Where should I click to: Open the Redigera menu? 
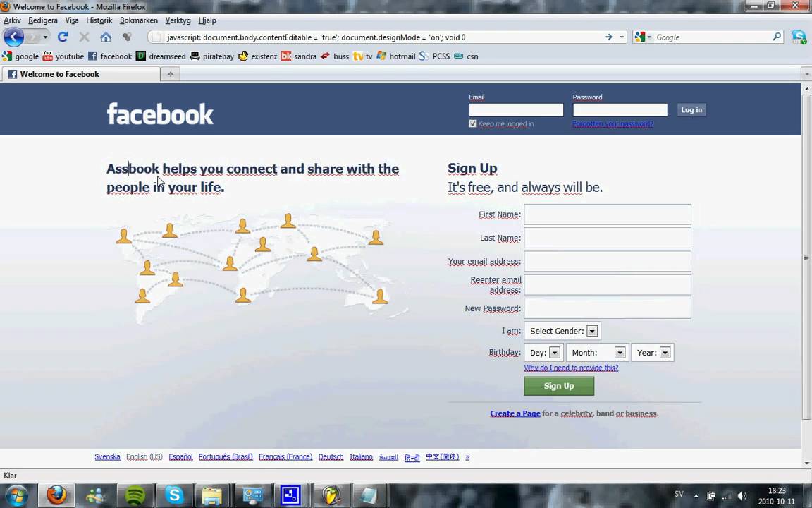click(43, 20)
